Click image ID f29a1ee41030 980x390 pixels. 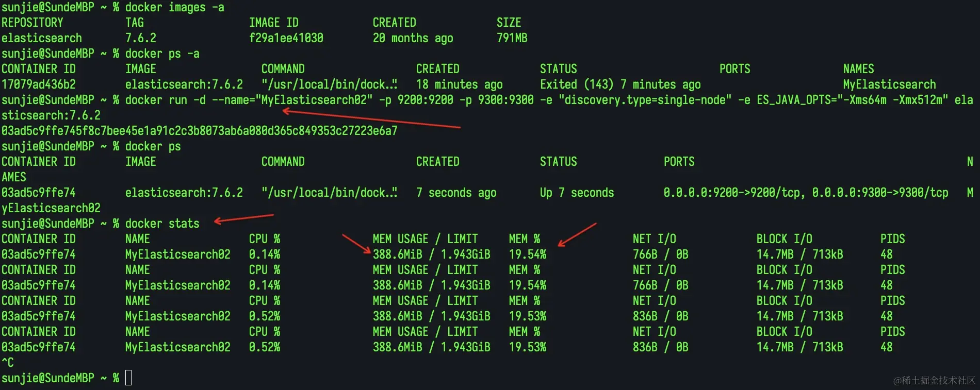(x=286, y=38)
